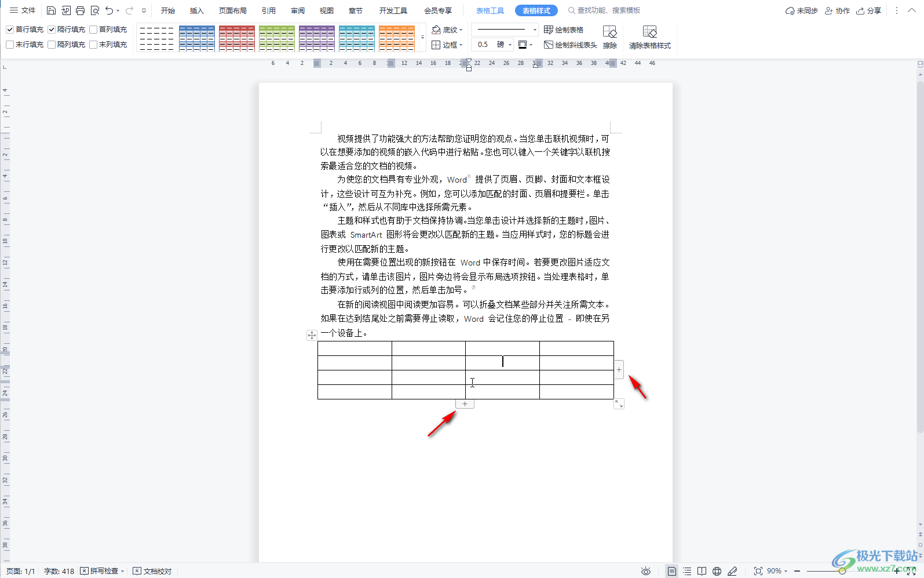
Task: Click the 分享 share button
Action: [x=869, y=10]
